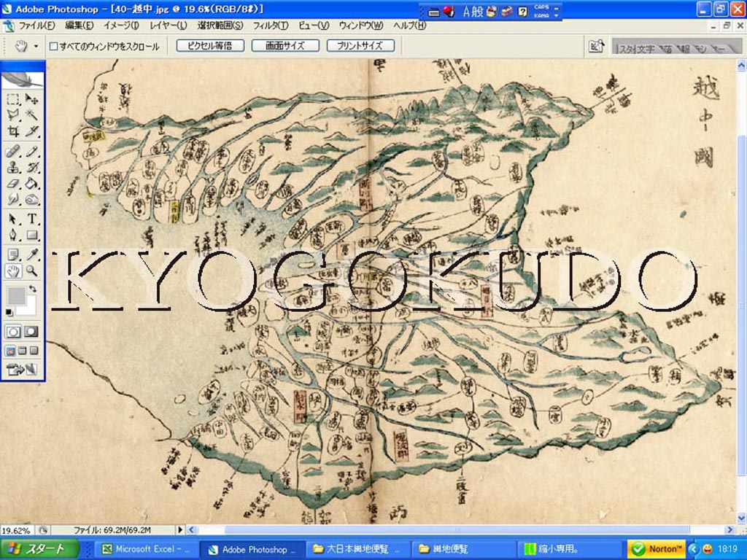Open the Layer menu
Screen dimensions: 747x560
pos(168,26)
